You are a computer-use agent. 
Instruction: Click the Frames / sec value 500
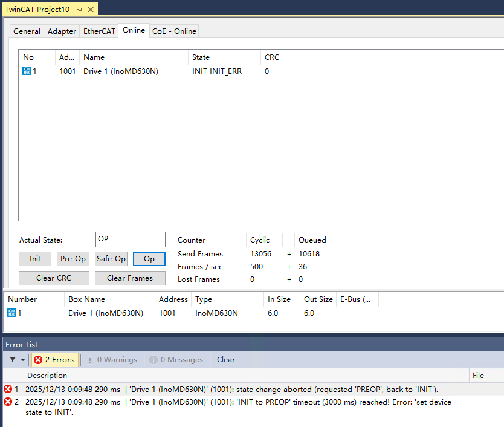click(256, 267)
